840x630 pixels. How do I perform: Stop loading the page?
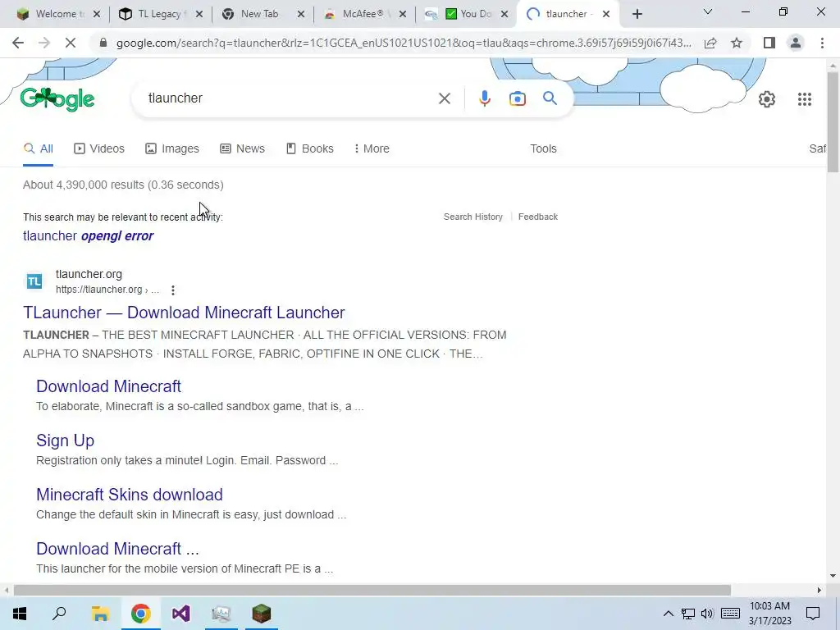point(71,43)
